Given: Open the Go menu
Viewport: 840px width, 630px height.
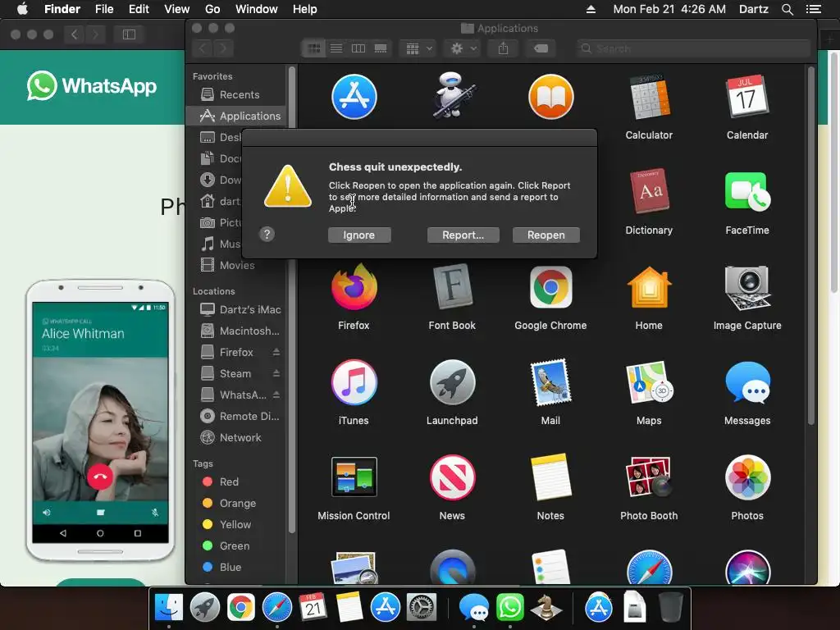Looking at the screenshot, I should 212,9.
